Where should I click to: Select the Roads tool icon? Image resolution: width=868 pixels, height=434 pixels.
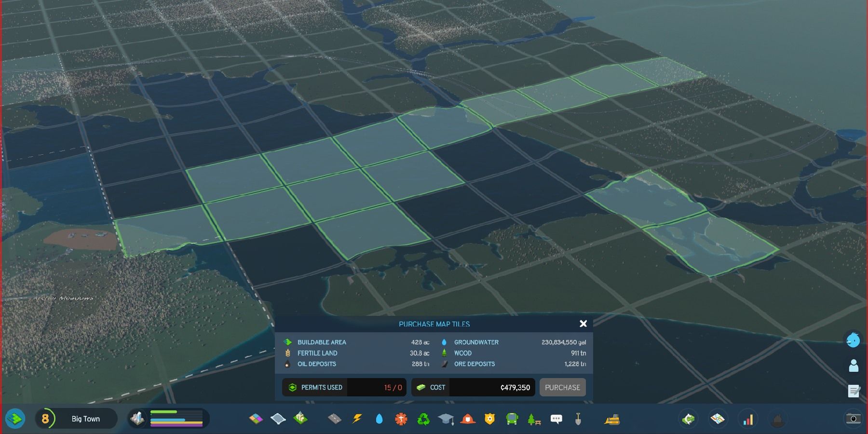point(334,419)
